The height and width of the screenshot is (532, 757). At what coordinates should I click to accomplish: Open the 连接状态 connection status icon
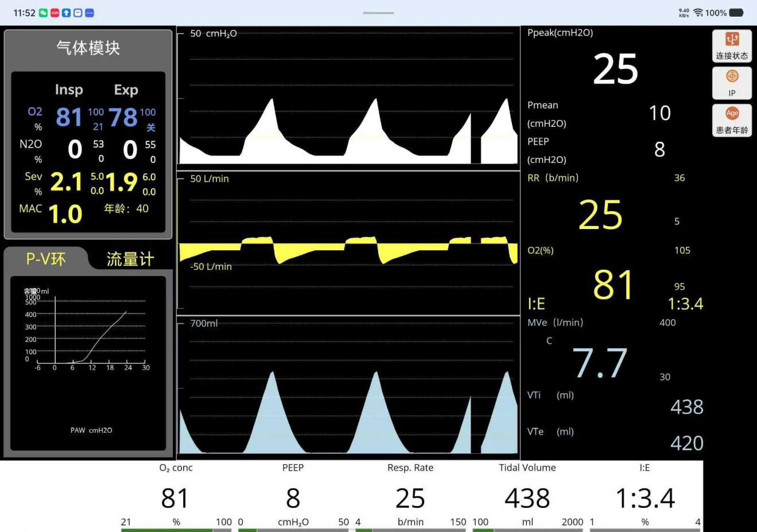[732, 46]
